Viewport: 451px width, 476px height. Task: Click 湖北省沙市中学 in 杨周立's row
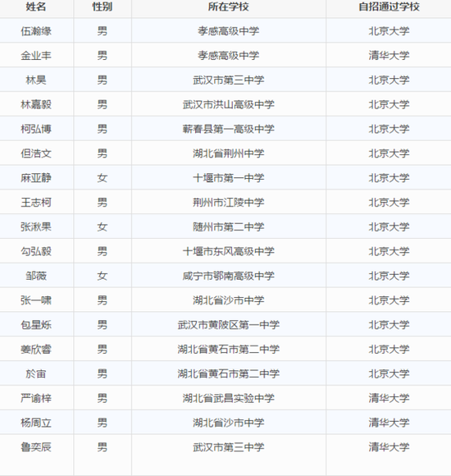click(229, 423)
